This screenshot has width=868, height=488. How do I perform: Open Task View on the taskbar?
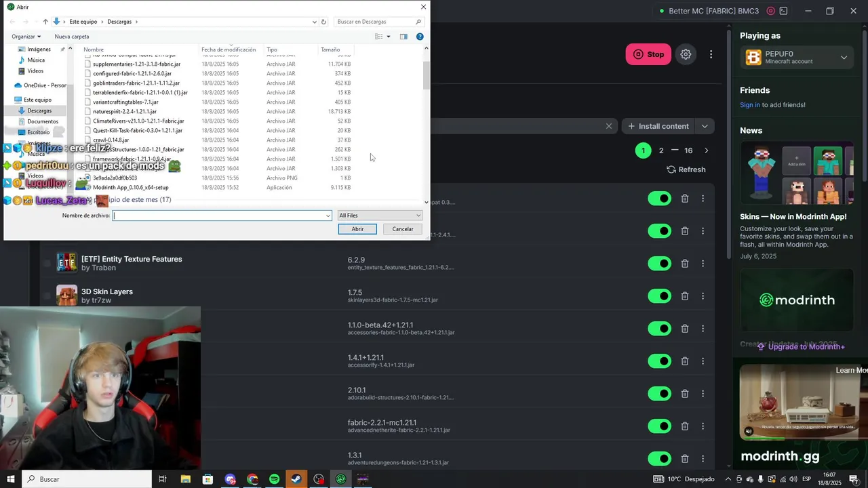163,479
